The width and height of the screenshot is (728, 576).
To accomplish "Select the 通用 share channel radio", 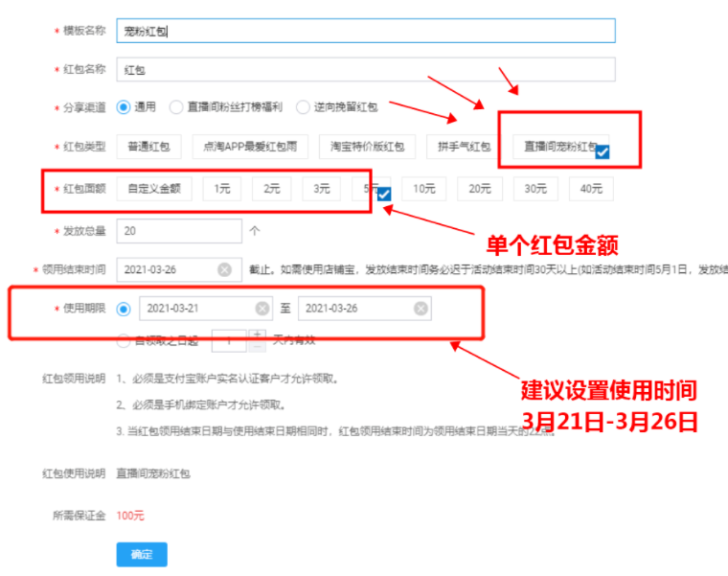I will 123,107.
